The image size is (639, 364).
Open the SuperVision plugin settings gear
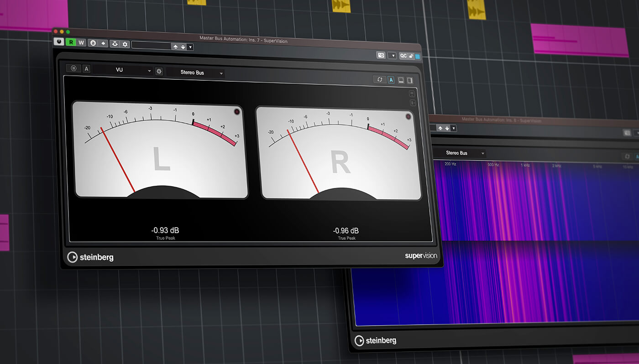click(159, 71)
